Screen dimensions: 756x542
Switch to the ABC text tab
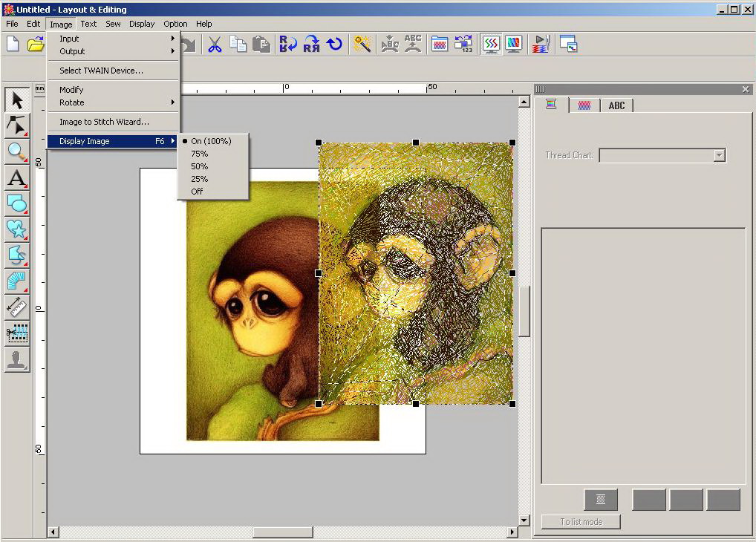point(616,105)
